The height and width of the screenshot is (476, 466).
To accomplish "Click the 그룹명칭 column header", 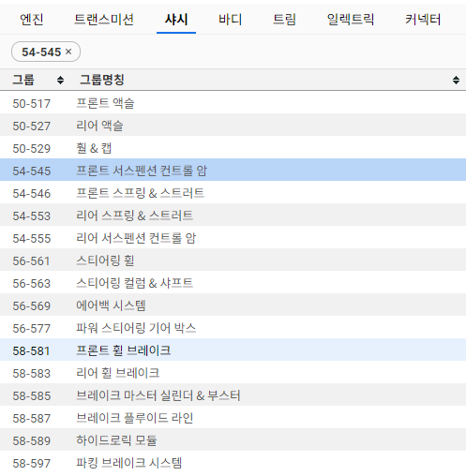I will point(101,80).
